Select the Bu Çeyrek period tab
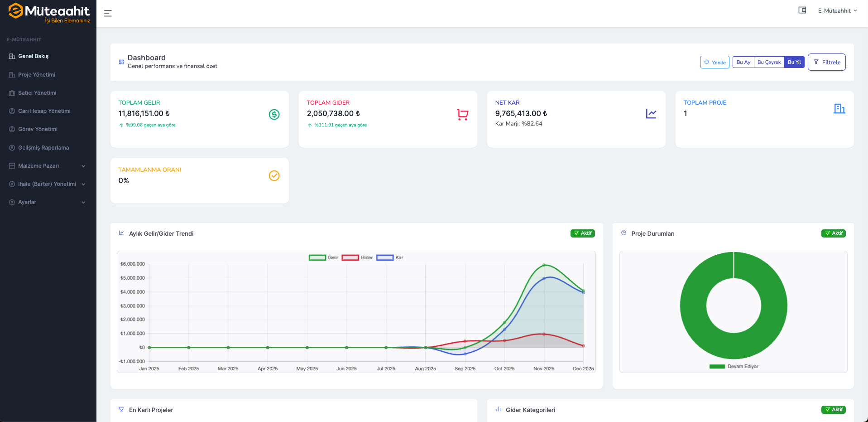The height and width of the screenshot is (422, 868). tap(769, 62)
